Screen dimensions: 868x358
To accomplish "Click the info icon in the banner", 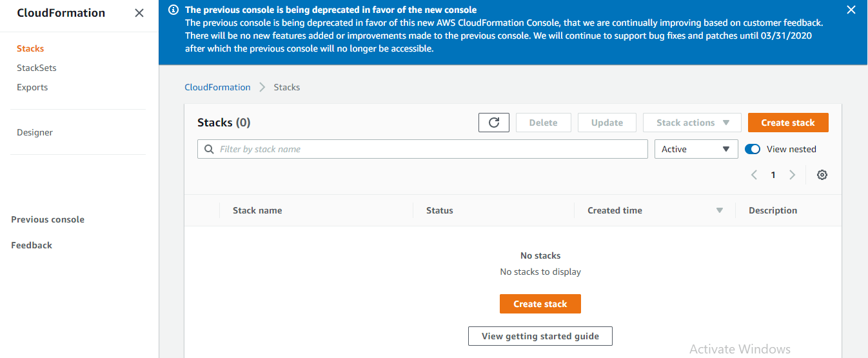I will click(173, 10).
